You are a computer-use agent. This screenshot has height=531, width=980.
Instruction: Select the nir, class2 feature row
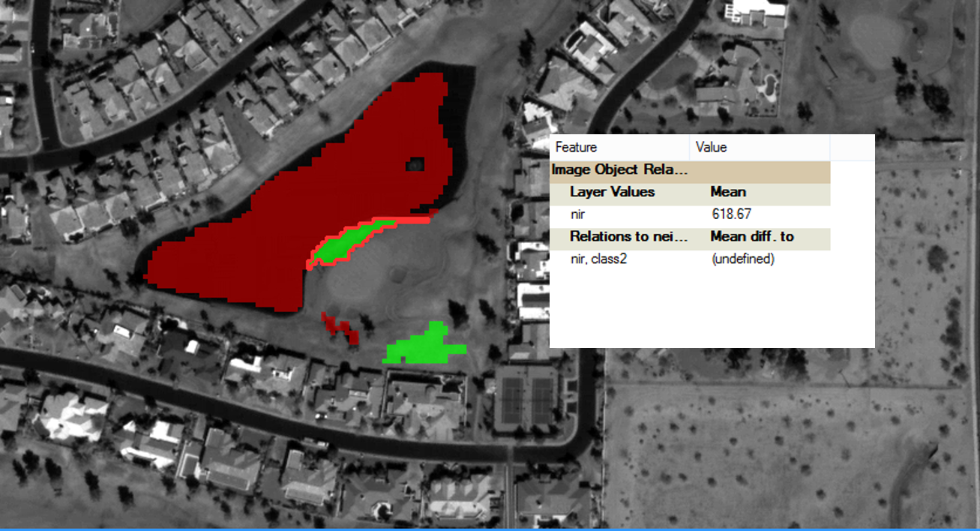click(x=600, y=259)
